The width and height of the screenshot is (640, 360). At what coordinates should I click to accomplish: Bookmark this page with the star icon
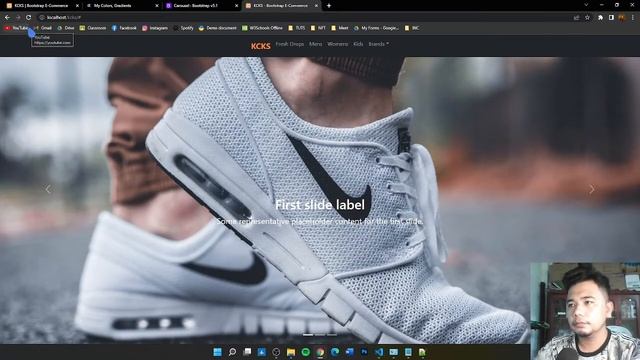587,18
